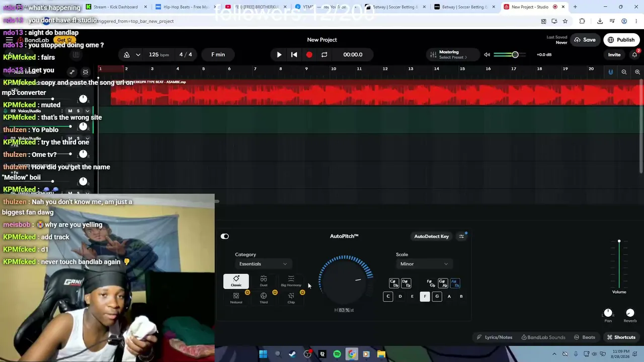This screenshot has height=362, width=644.
Task: Toggle the C note key
Action: click(x=388, y=296)
